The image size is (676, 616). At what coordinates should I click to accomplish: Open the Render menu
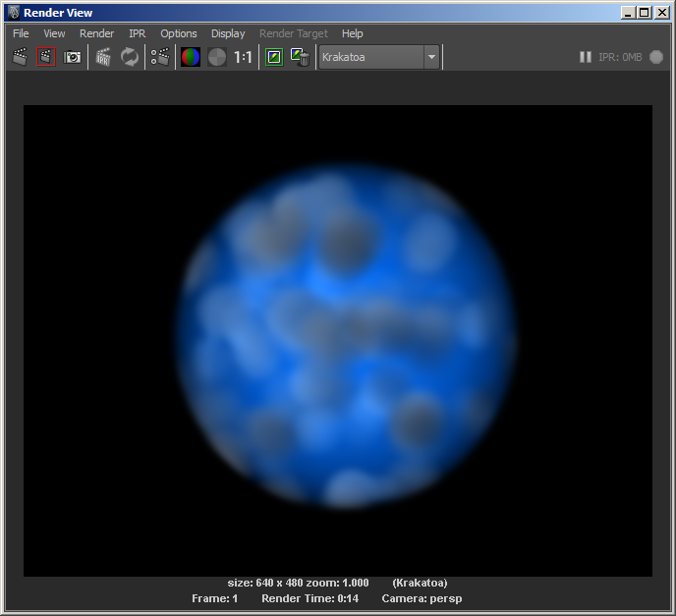tap(96, 33)
